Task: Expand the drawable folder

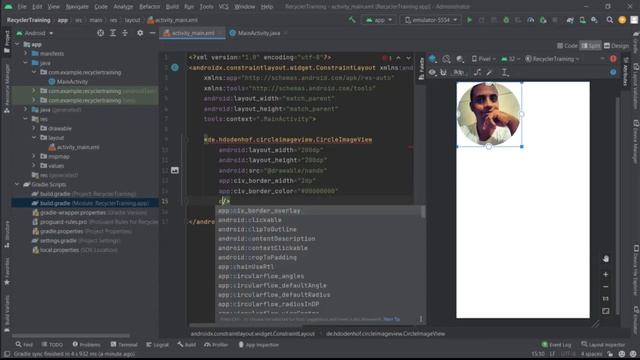Action: pos(34,128)
